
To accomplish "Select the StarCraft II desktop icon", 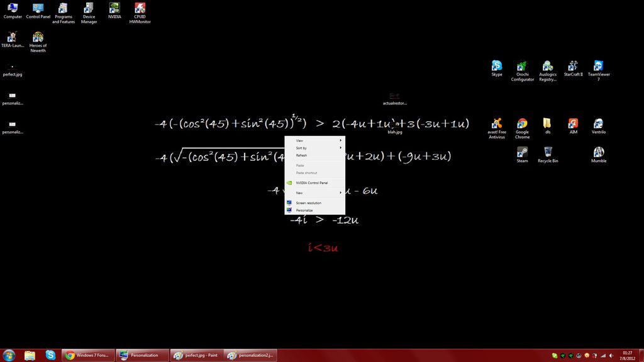I will click(x=573, y=69).
